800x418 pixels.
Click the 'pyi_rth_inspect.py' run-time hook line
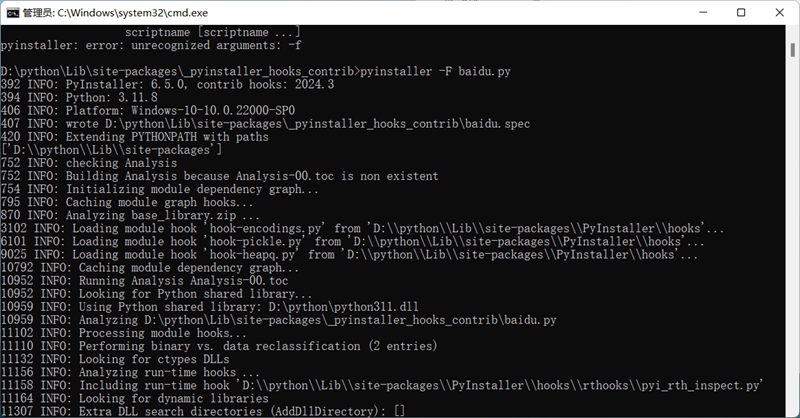point(382,385)
